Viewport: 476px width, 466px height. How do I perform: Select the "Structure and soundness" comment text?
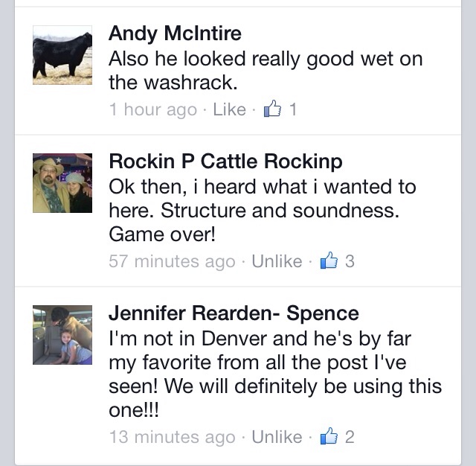(254, 211)
